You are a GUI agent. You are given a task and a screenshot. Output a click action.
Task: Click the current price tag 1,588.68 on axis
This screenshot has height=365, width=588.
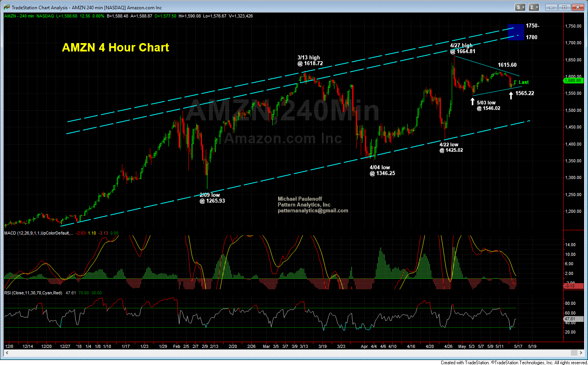573,80
